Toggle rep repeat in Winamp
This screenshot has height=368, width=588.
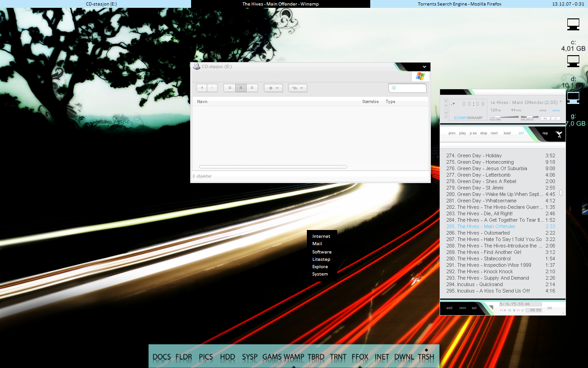click(x=545, y=133)
